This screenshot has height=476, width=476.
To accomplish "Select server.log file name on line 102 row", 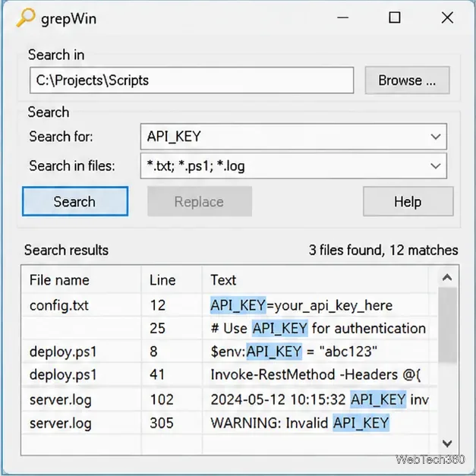I will (x=61, y=400).
